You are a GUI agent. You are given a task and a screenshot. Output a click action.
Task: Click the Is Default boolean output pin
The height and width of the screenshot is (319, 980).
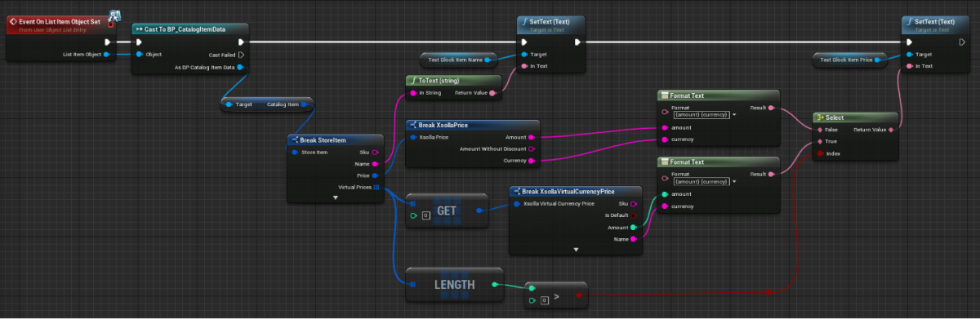click(x=633, y=215)
